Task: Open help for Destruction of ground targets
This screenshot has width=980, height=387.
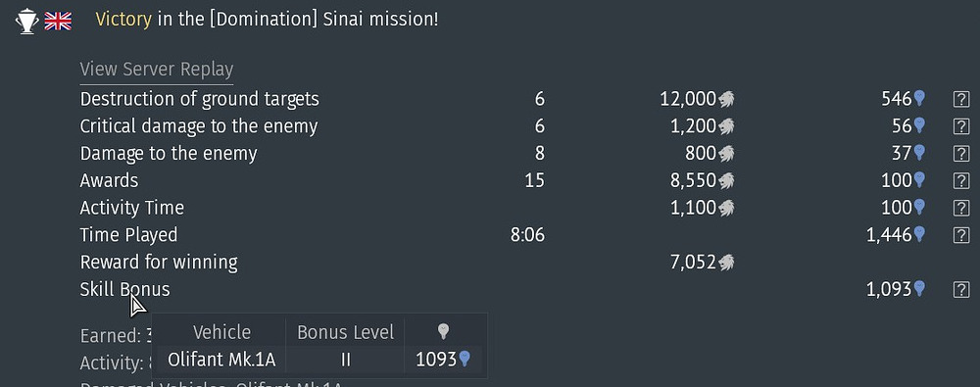Action: click(x=960, y=99)
